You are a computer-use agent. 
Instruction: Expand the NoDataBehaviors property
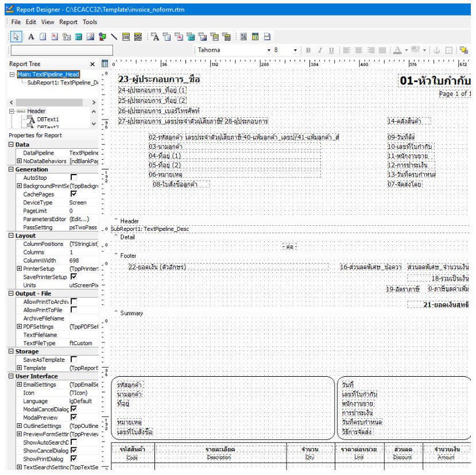coord(19,161)
